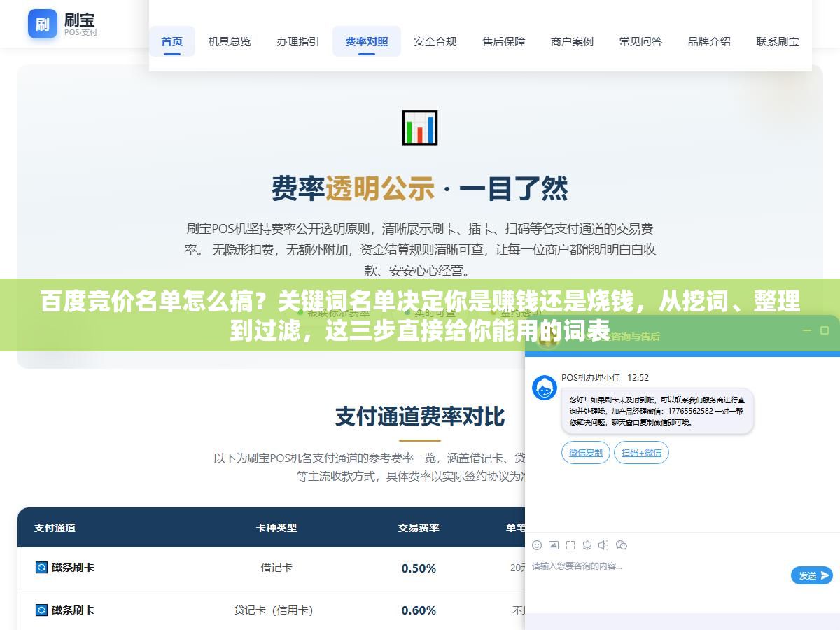Focus the 请输入您要咨询的内容 chat input
Viewport: 840px width, 630px height.
(x=658, y=566)
